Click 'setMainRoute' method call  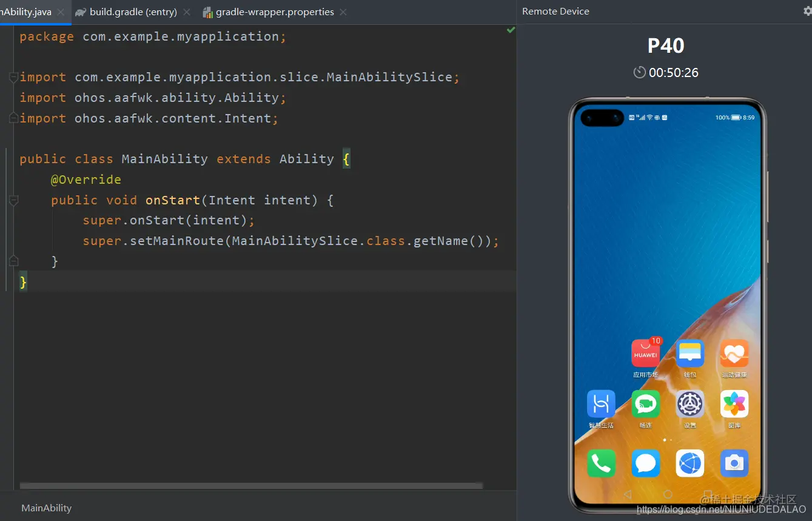tap(177, 241)
